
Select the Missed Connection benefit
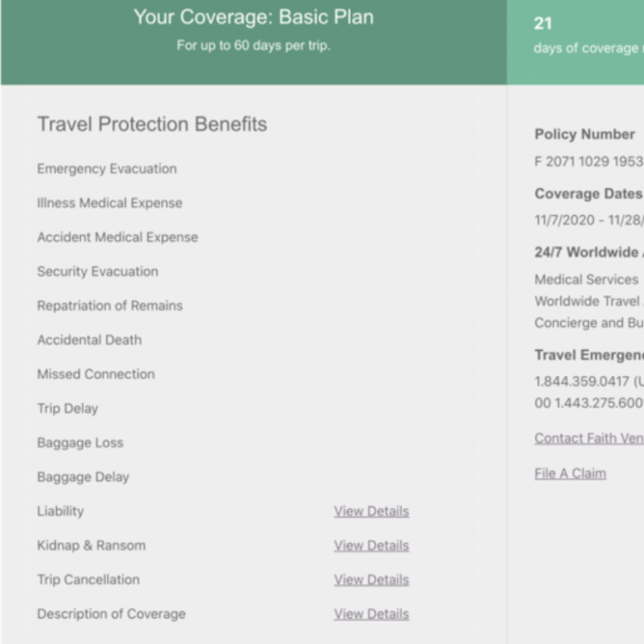(96, 374)
